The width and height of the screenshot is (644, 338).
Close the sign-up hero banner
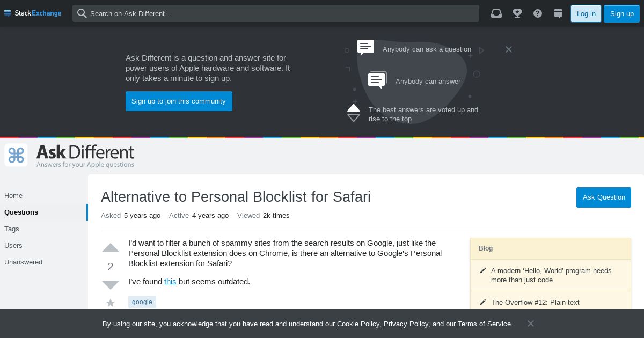pyautogui.click(x=509, y=49)
